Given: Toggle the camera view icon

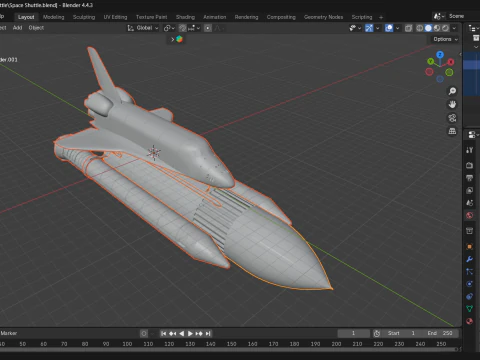Looking at the screenshot, I should pos(452,118).
